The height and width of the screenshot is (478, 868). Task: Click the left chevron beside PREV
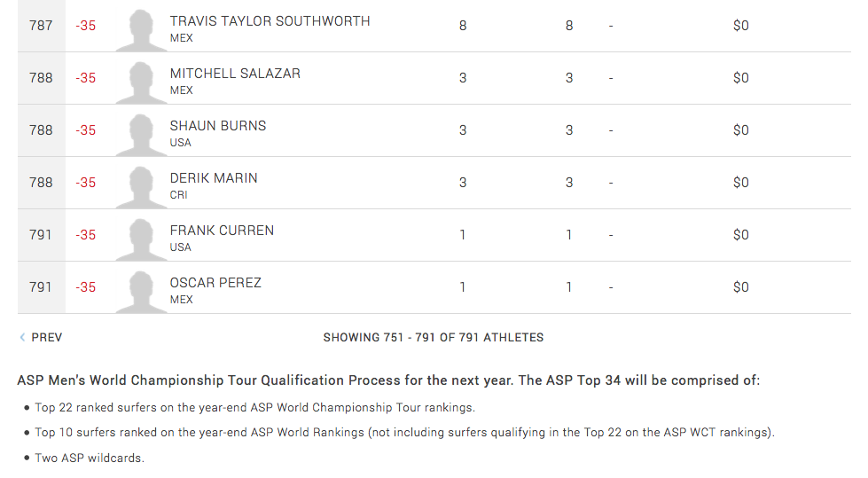coord(22,338)
